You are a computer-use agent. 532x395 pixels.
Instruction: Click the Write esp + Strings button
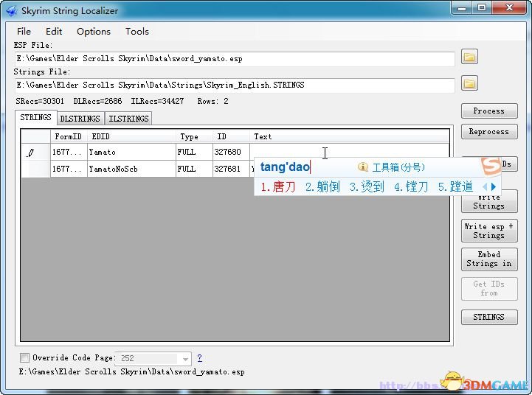[x=489, y=231]
